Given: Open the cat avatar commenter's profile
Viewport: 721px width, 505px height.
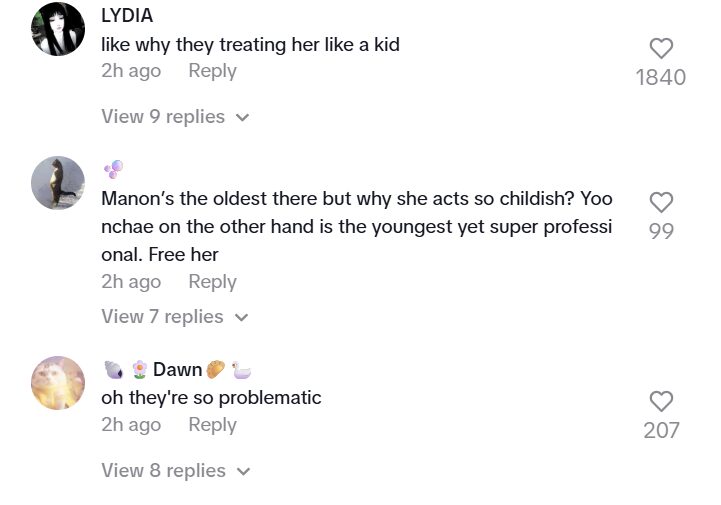Looking at the screenshot, I should [x=58, y=184].
